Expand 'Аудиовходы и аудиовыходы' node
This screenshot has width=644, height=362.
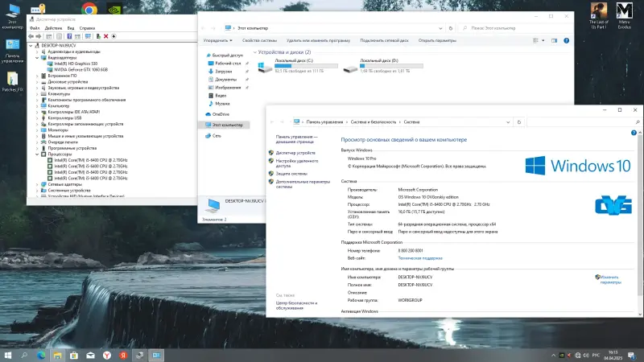[x=37, y=51]
